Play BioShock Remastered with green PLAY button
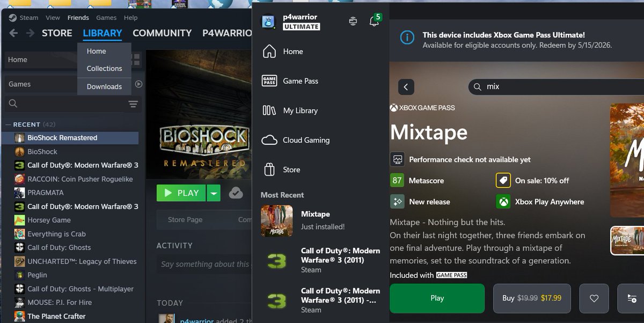Viewport: 644px width, 323px height. click(x=181, y=193)
